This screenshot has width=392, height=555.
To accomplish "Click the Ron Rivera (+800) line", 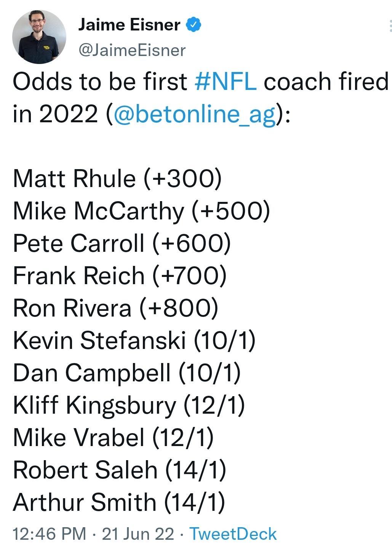I will coord(116,308).
